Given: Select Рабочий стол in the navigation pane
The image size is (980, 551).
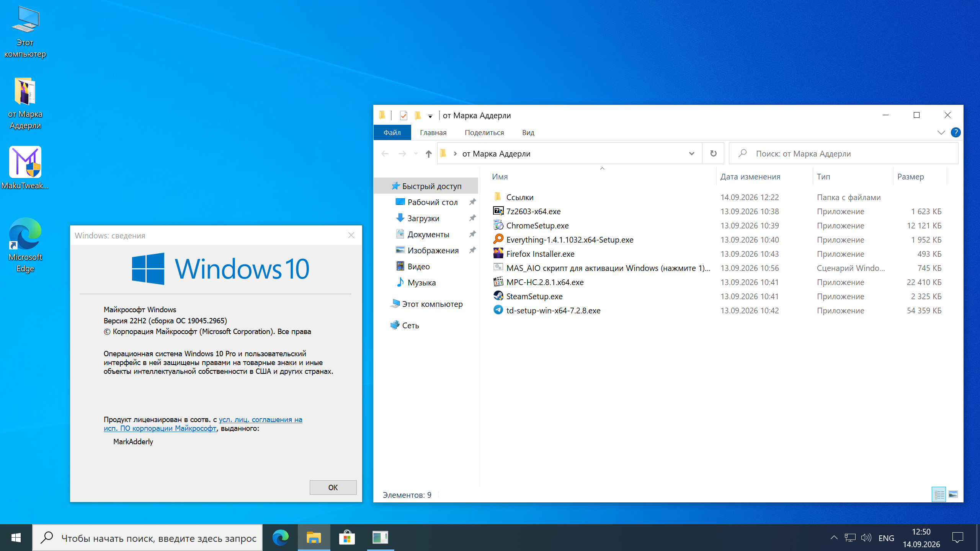Looking at the screenshot, I should tap(433, 202).
